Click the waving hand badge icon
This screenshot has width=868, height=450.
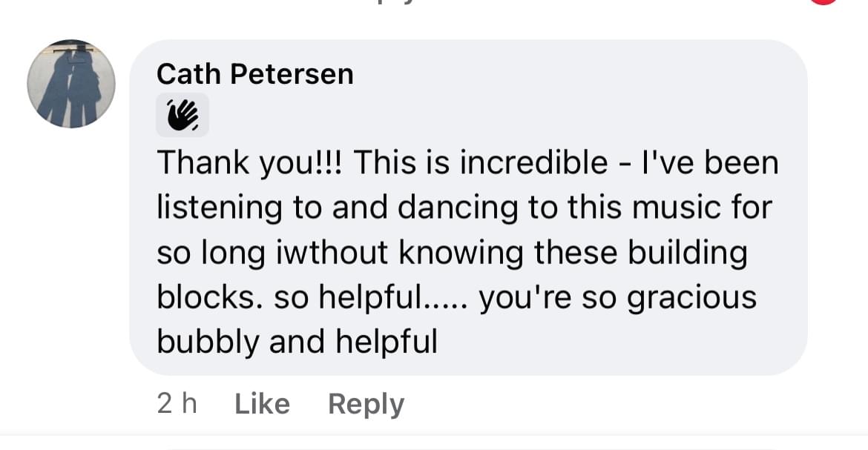point(182,115)
